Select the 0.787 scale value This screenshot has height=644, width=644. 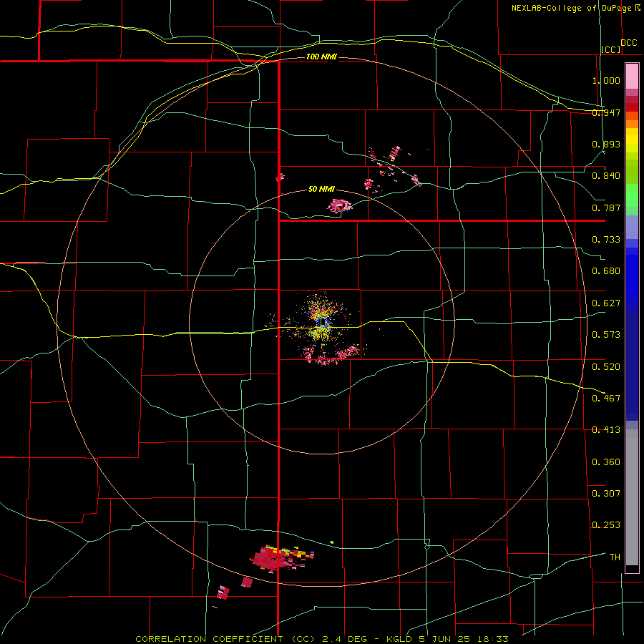click(x=606, y=208)
